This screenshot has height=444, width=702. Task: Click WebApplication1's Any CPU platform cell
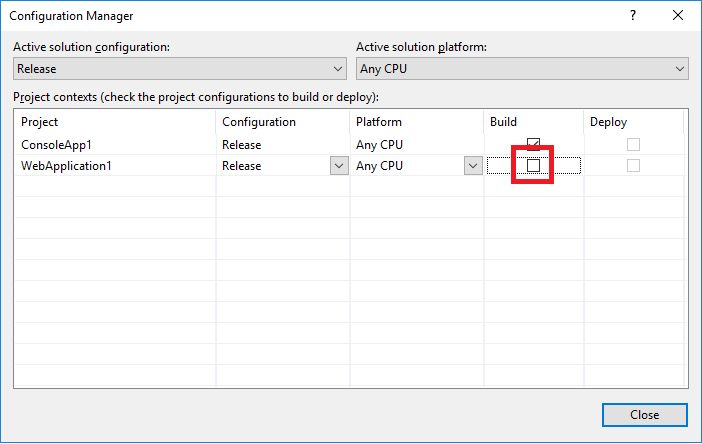[x=407, y=166]
